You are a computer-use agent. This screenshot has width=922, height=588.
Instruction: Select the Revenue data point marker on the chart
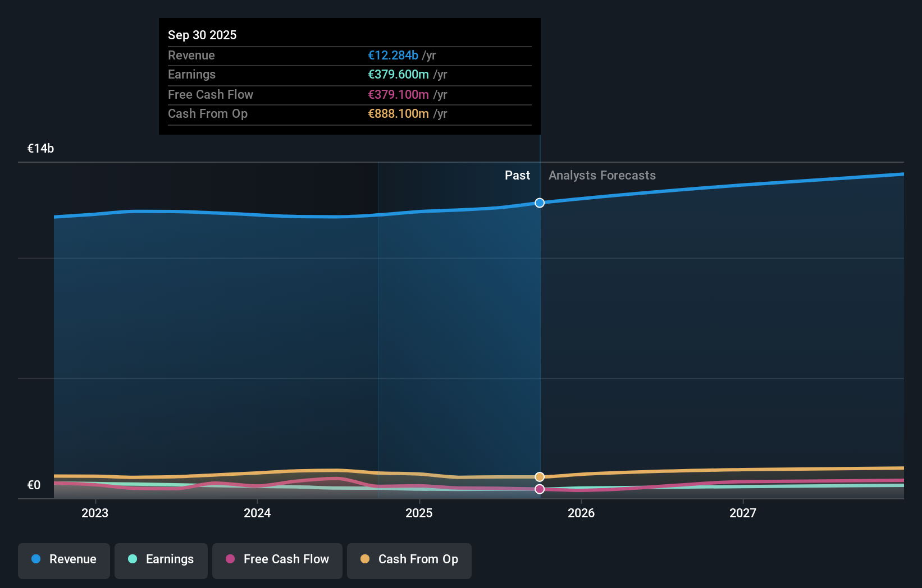540,203
